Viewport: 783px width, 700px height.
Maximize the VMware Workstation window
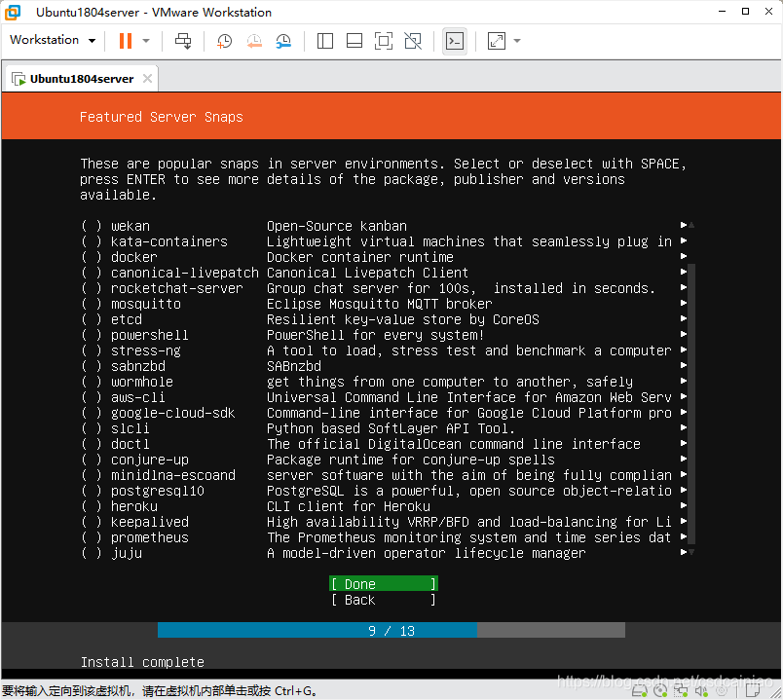[745, 12]
